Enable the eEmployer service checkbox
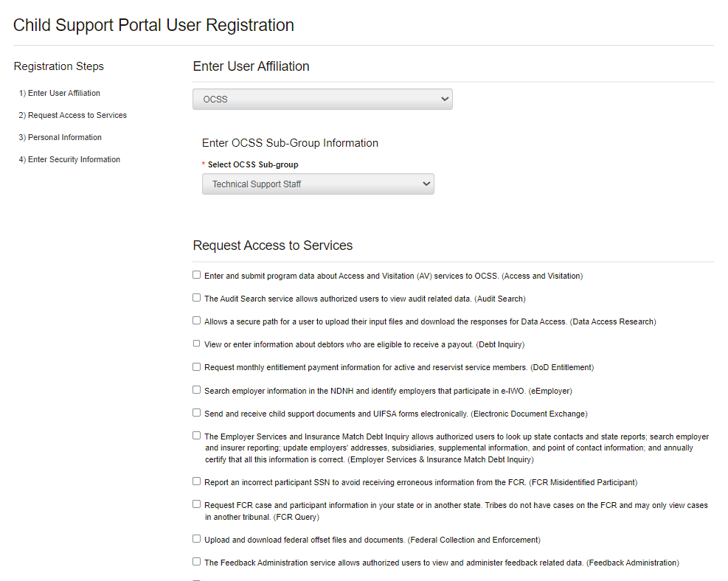The image size is (728, 581). click(x=197, y=389)
